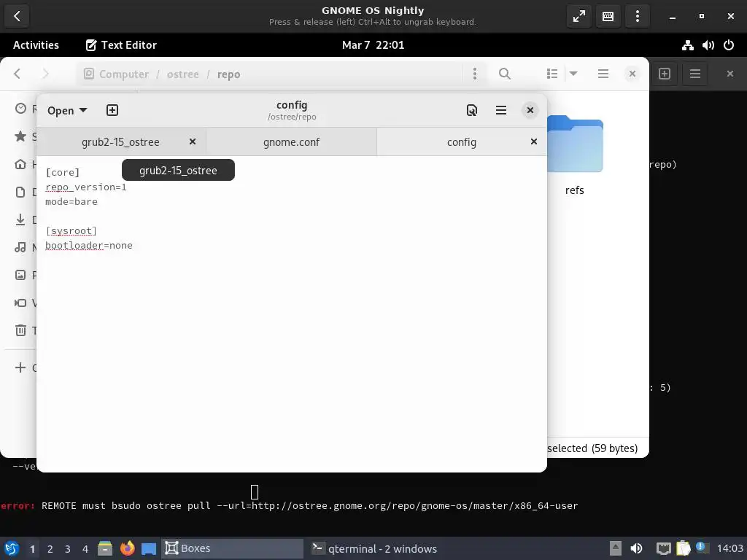Viewport: 747px width, 560px height.
Task: Open find and replace in Text Editor
Action: point(472,111)
